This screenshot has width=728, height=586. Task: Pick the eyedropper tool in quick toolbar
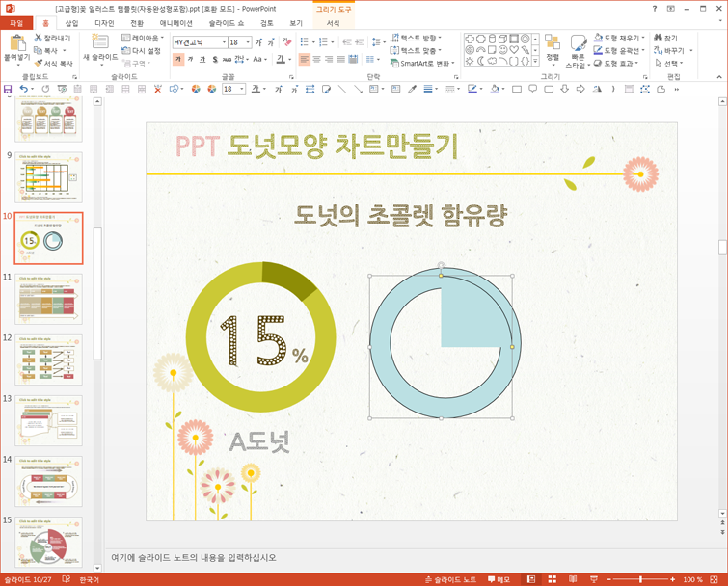coord(412,89)
